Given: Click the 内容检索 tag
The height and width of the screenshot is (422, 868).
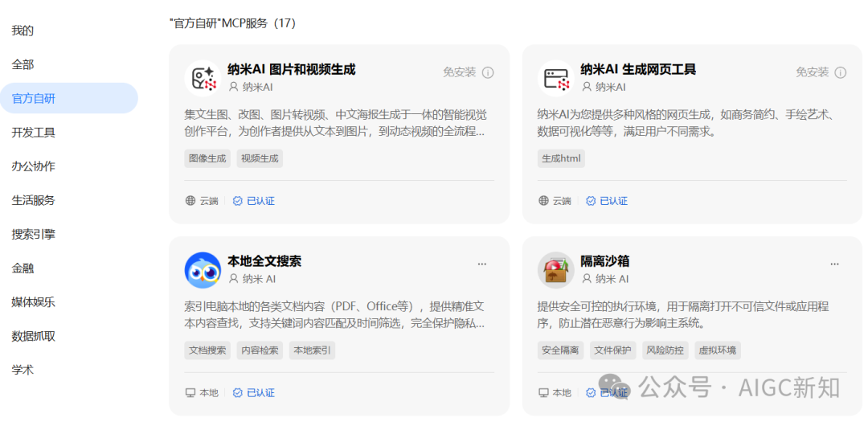Looking at the screenshot, I should (x=260, y=350).
